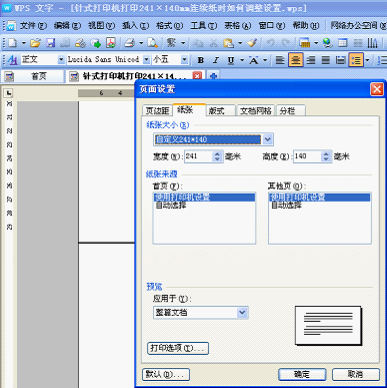Open file with the folder icon
The height and width of the screenshot is (388, 387).
(35, 43)
